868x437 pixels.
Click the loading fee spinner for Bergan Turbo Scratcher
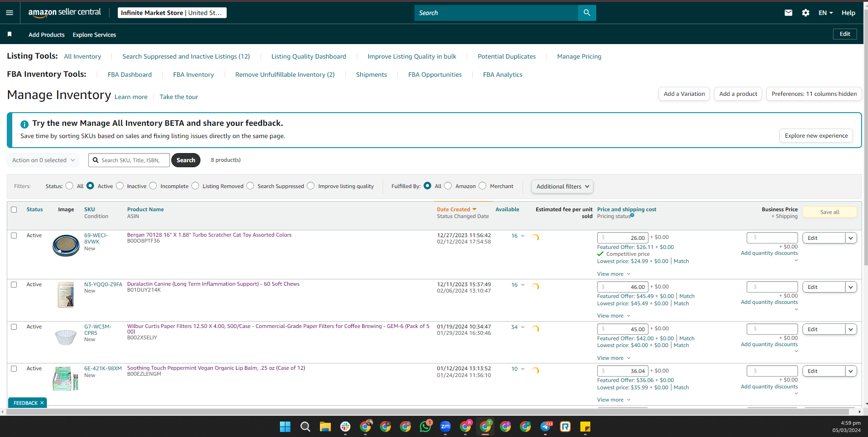click(535, 237)
